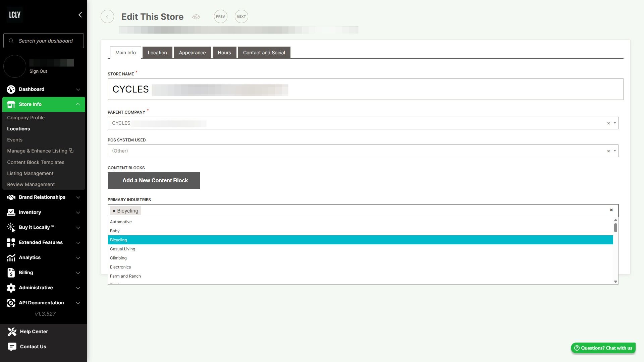Click Add a New Content Block button
The width and height of the screenshot is (644, 362).
point(154,181)
